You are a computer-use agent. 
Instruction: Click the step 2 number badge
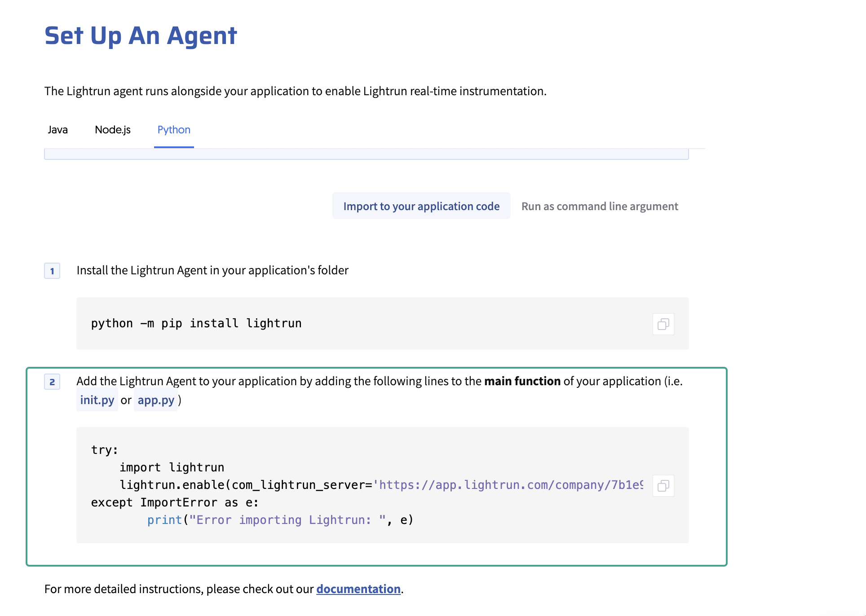click(52, 382)
